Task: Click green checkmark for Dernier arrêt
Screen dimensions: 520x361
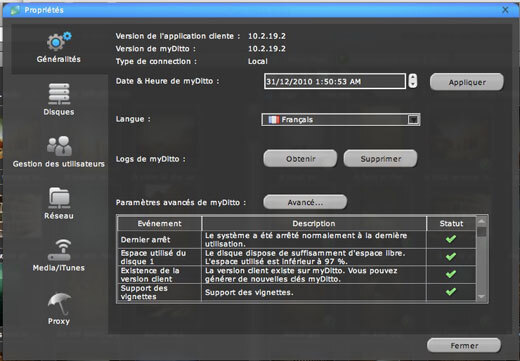Action: click(x=451, y=239)
